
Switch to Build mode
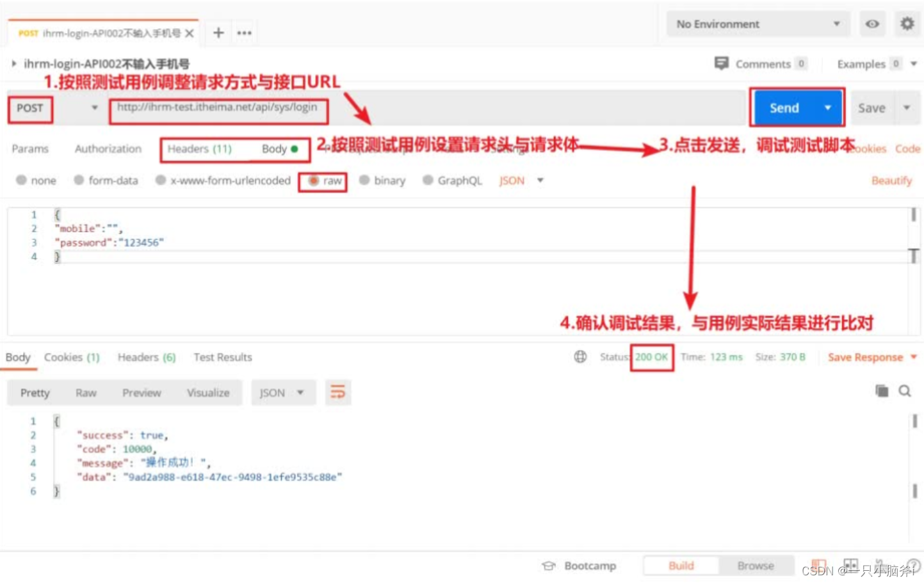681,566
